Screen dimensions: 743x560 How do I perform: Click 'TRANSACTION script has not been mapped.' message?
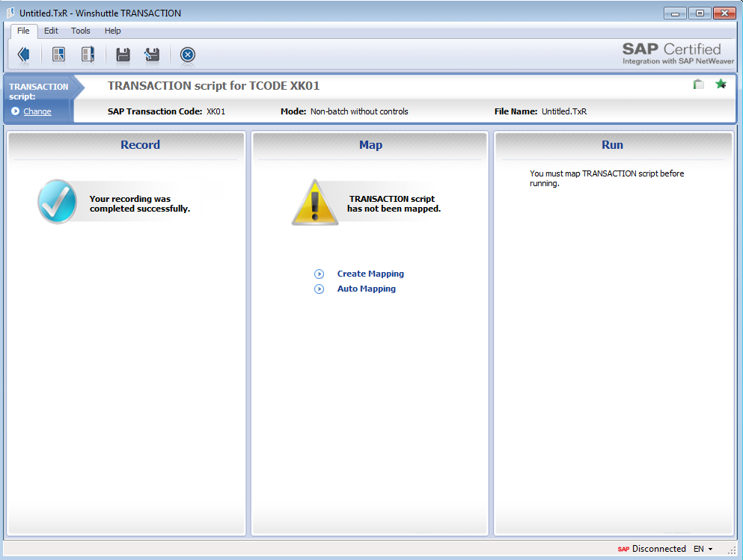pos(394,204)
